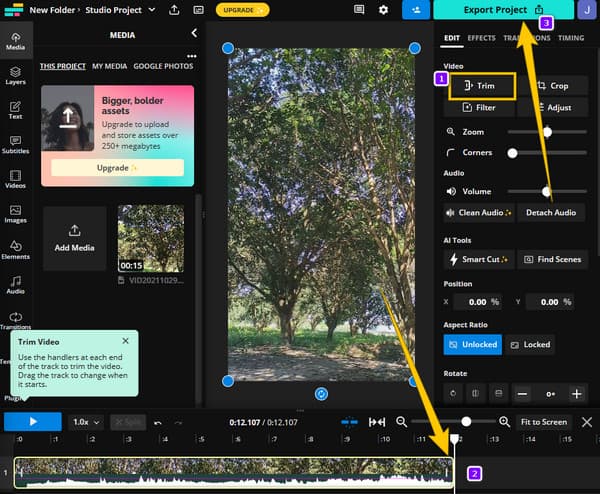This screenshot has width=600, height=494.
Task: Open the Audio sidebar panel
Action: point(15,285)
